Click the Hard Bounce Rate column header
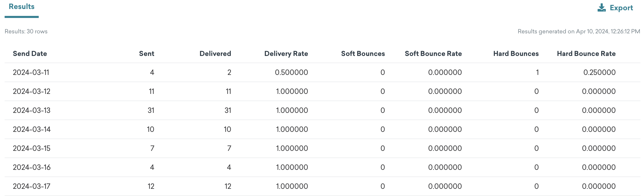This screenshot has width=644, height=196. (x=586, y=54)
